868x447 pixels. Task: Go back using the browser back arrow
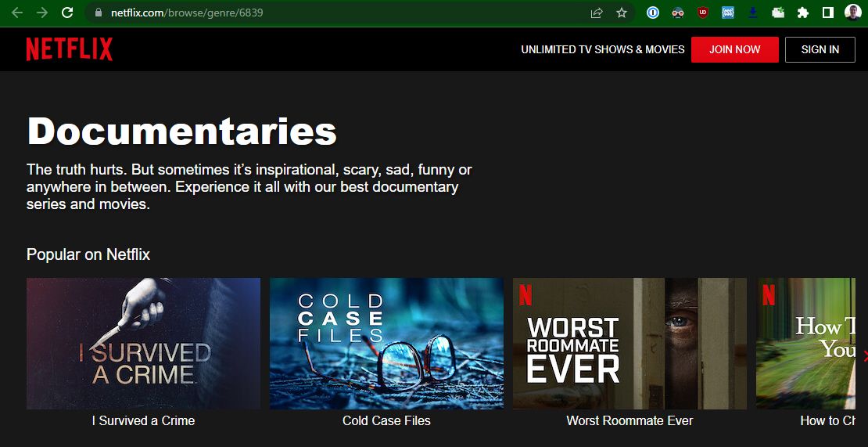point(17,13)
